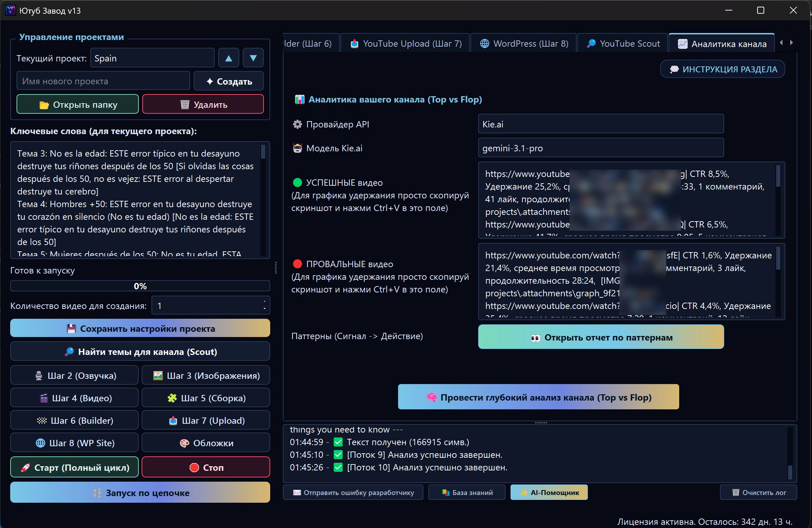Open the API provider dropdown showing Kie.ai
Screen dimensions: 812x528
pos(601,124)
